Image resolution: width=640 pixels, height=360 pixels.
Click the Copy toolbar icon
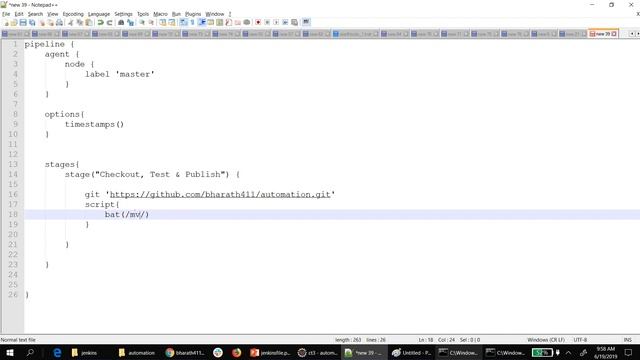tap(80, 22)
